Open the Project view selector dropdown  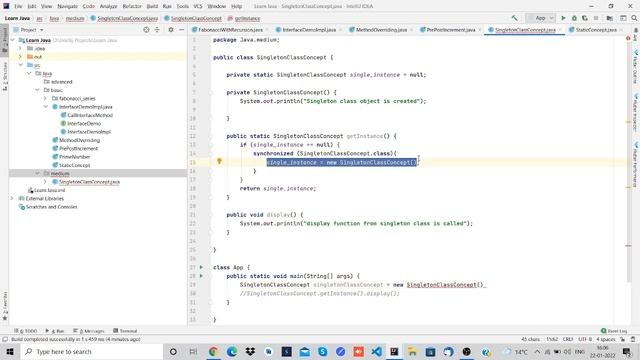[x=29, y=30]
